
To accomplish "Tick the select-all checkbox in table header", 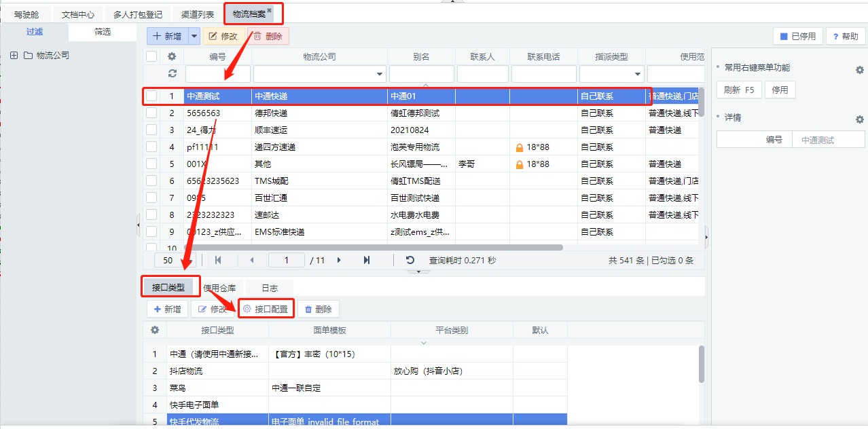I will pos(151,57).
